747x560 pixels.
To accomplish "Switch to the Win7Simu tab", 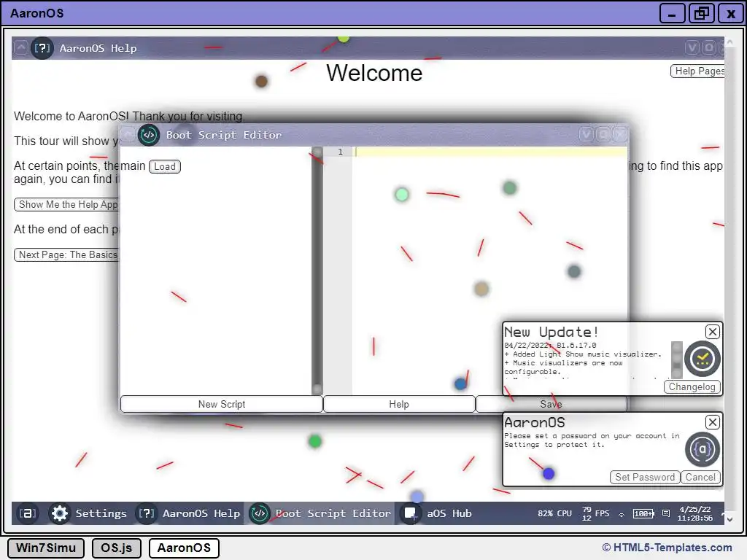I will point(46,548).
